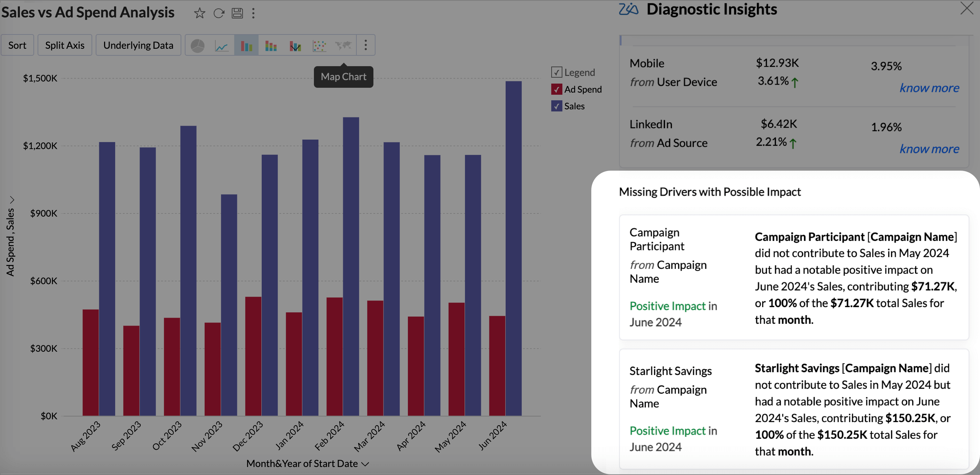Expand the Ad Spend, Sales axis chevron
The image size is (980, 475).
[12, 200]
